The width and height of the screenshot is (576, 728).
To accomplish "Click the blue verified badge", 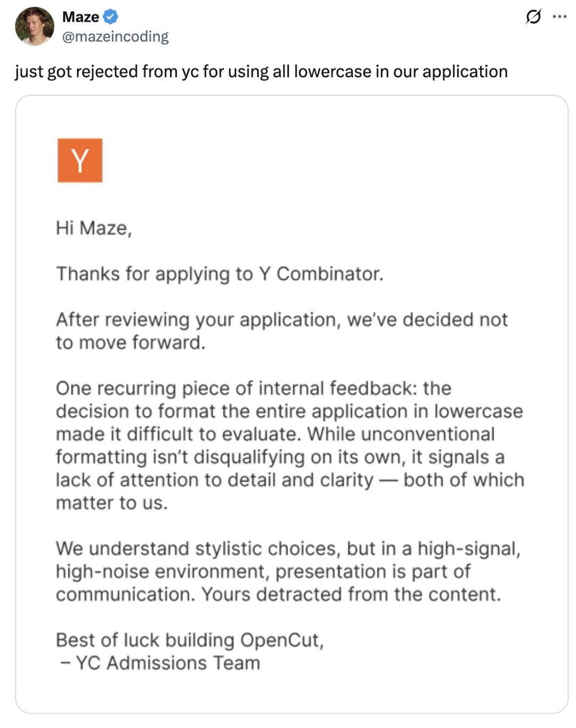I will 110,17.
